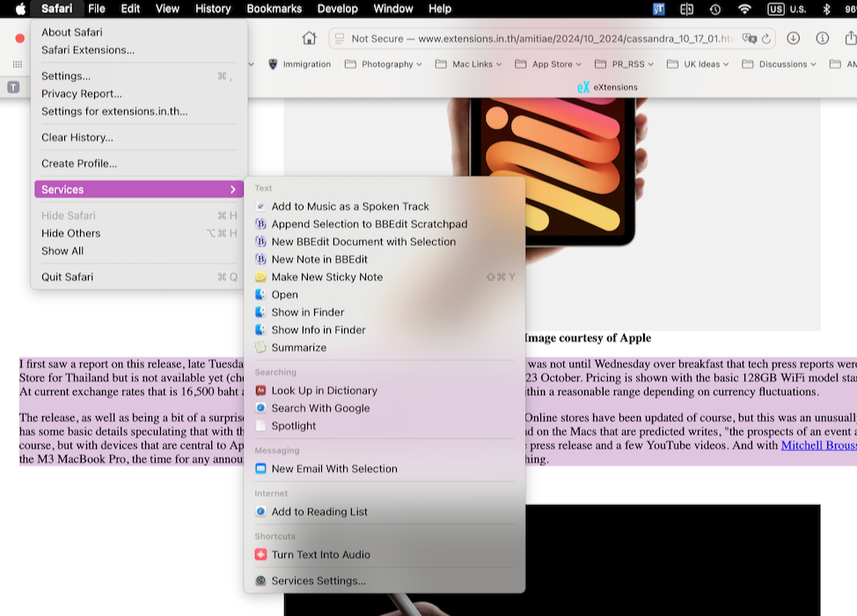Expand the PR_RSS bookmarks folder
Image resolution: width=857 pixels, height=616 pixels.
coord(624,64)
